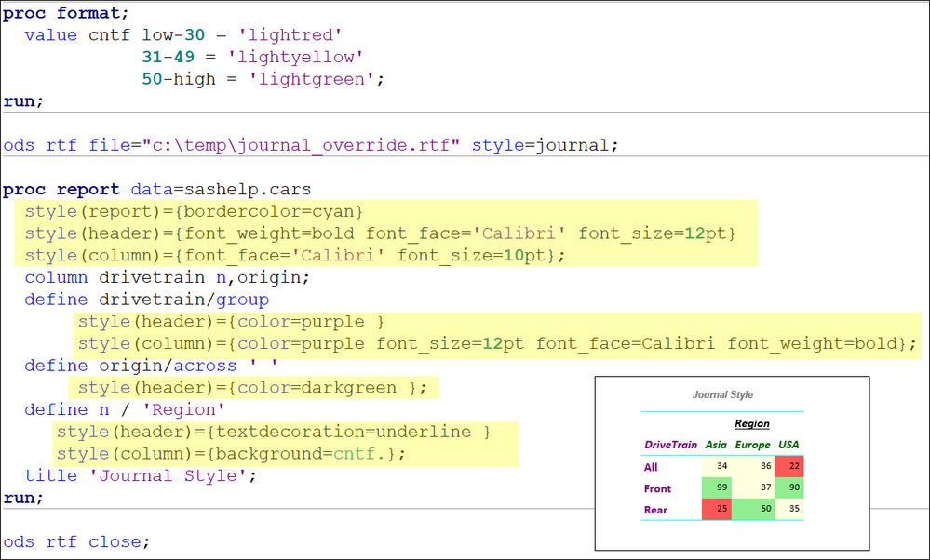Click the background=cntf. style setting
This screenshot has width=930, height=560.
[301, 454]
